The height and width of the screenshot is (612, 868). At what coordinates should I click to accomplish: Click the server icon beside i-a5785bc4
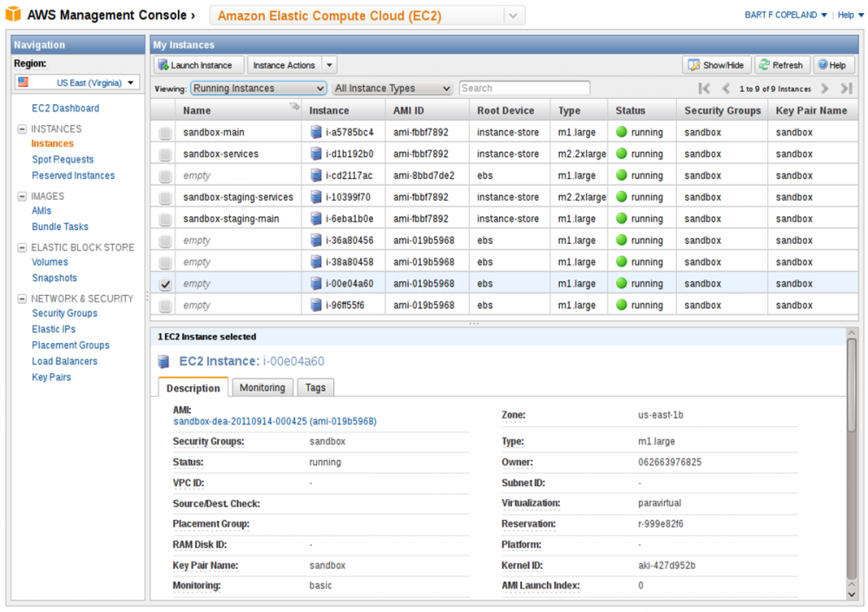click(316, 132)
